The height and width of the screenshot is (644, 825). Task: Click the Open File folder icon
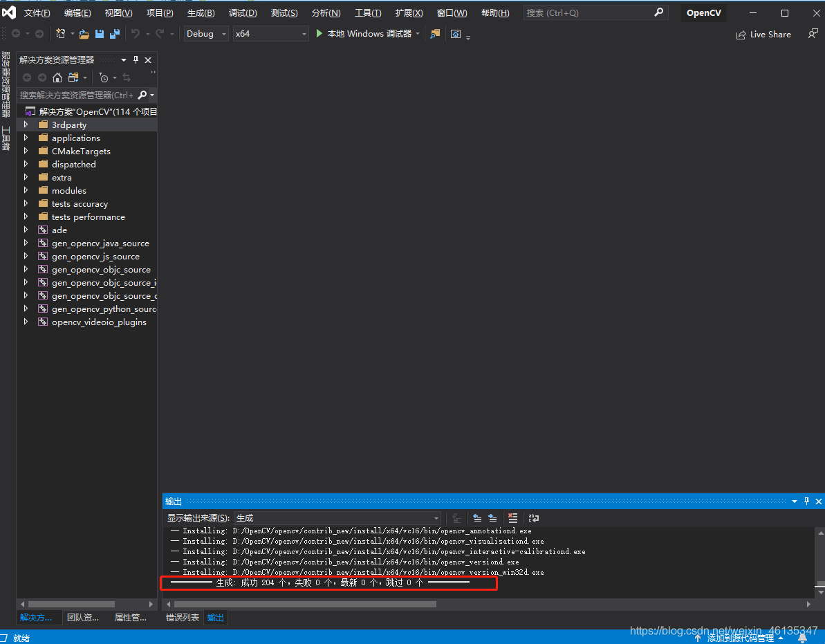click(x=84, y=34)
